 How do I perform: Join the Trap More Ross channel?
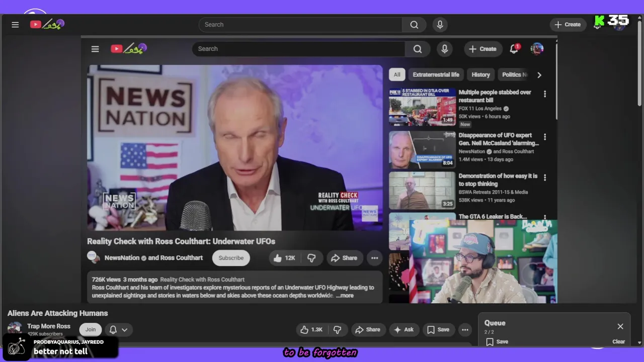click(x=91, y=330)
